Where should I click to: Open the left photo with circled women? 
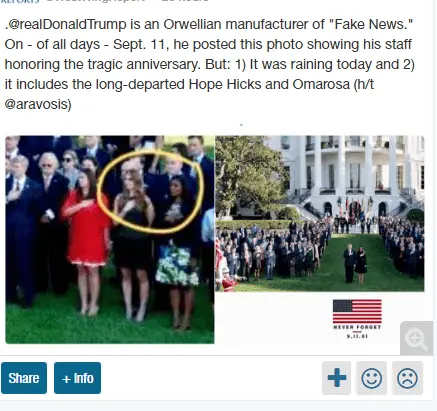pos(110,239)
